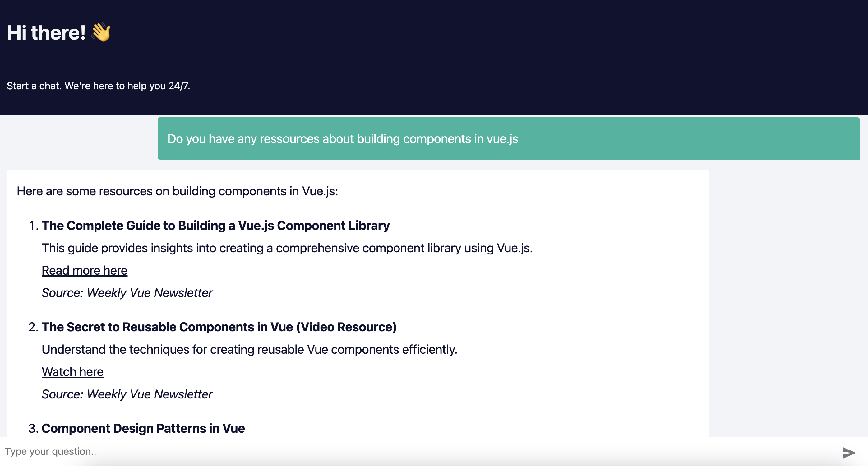
Task: Open the 'Read more here' link
Action: coord(85,270)
